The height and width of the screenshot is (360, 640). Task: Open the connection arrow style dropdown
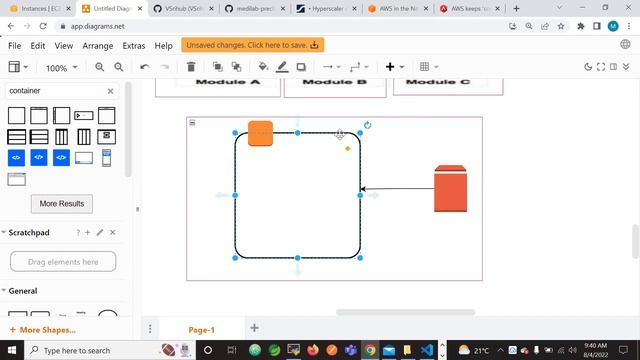(x=331, y=67)
